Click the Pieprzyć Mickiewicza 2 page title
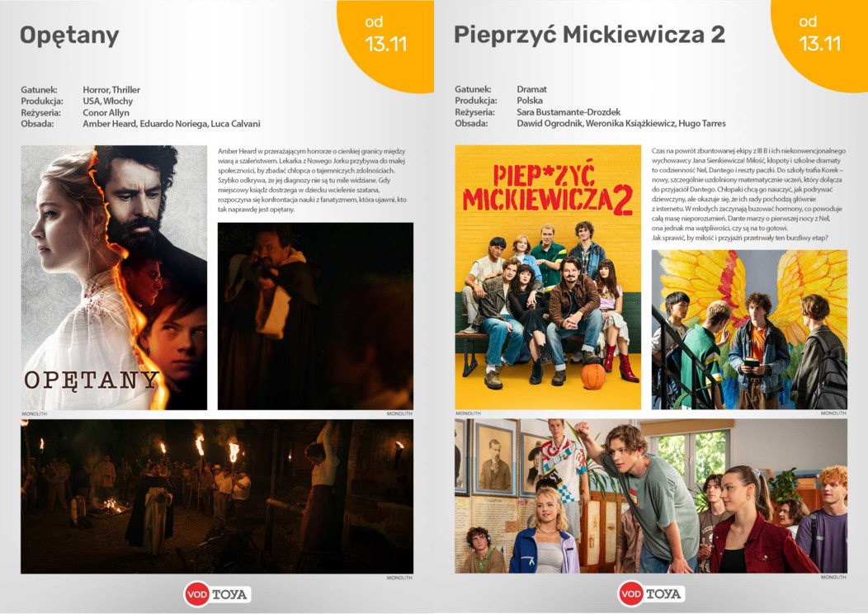 (589, 35)
